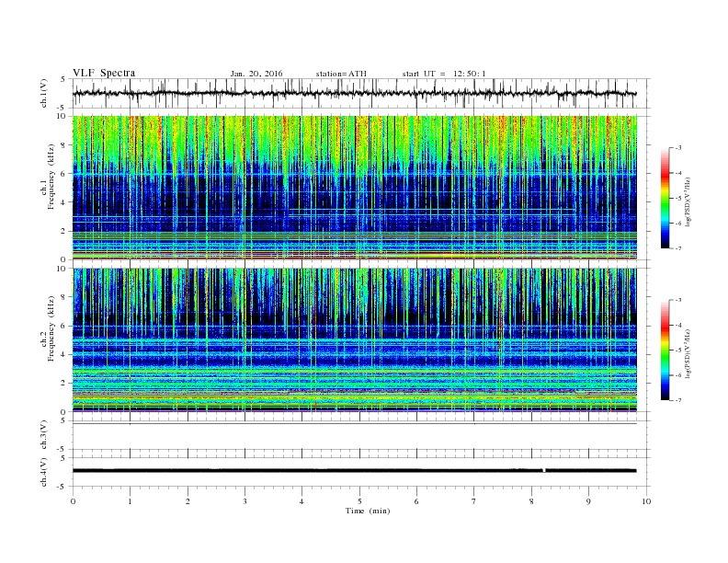This screenshot has height=563, width=728.
Task: Select the date text "Jan. 20, 2016"
Action: [x=256, y=74]
